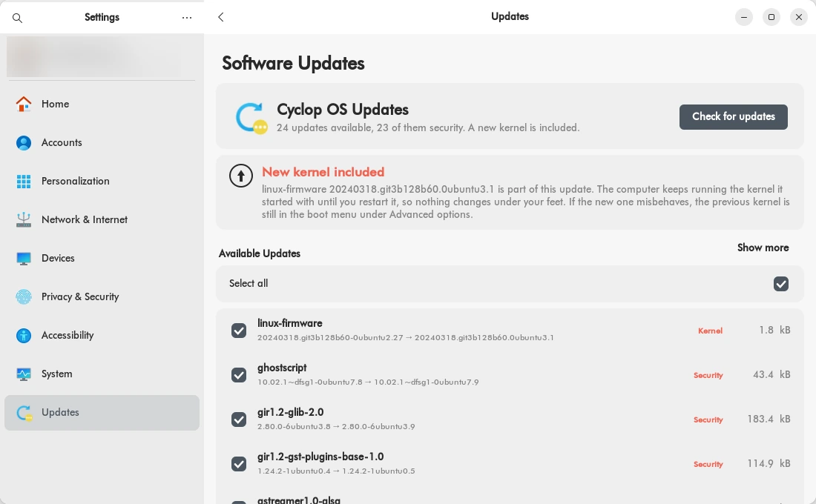Open the System settings page
Screen dimensions: 816x504
click(x=102, y=374)
